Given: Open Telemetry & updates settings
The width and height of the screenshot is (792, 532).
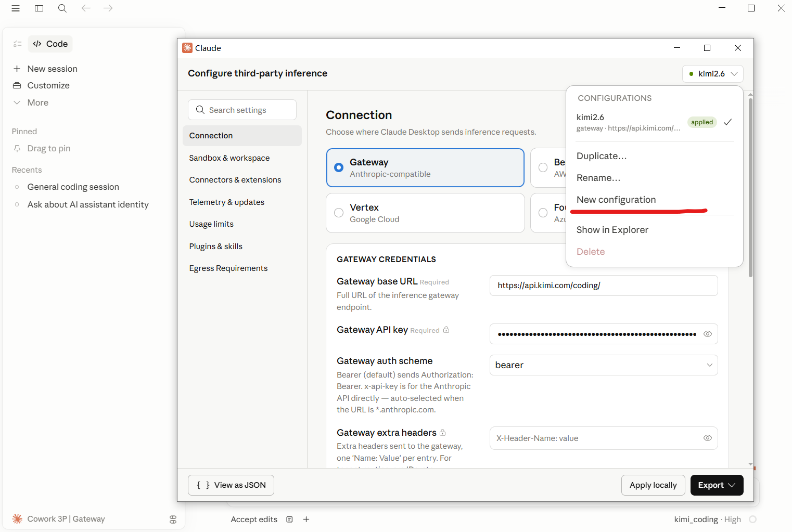Looking at the screenshot, I should pyautogui.click(x=242, y=202).
